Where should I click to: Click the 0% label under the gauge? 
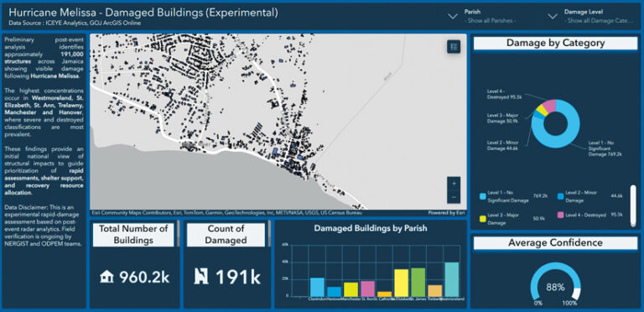tap(538, 304)
